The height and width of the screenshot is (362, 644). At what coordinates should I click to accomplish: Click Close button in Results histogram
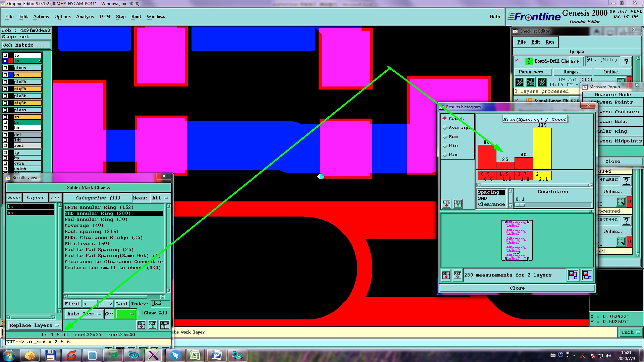(x=517, y=288)
